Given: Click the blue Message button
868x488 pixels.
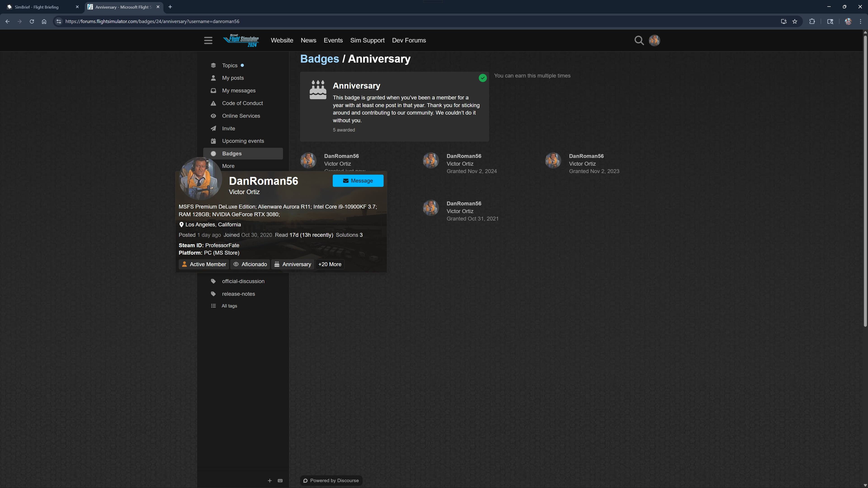Looking at the screenshot, I should (358, 181).
